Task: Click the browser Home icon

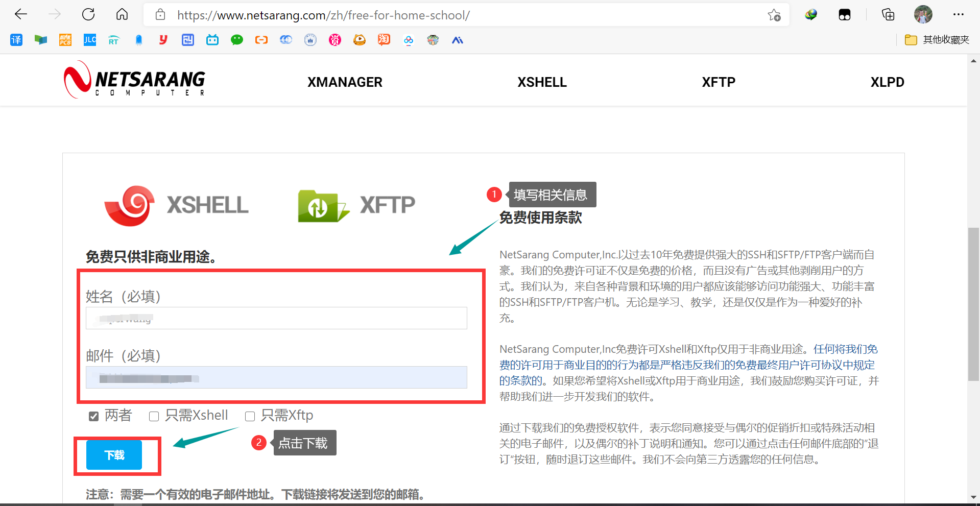Action: click(122, 14)
